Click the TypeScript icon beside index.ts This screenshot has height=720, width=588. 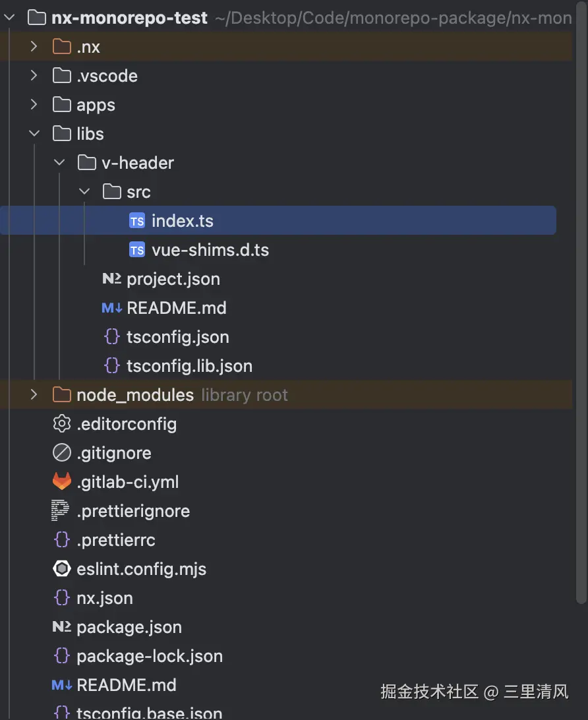(x=137, y=222)
